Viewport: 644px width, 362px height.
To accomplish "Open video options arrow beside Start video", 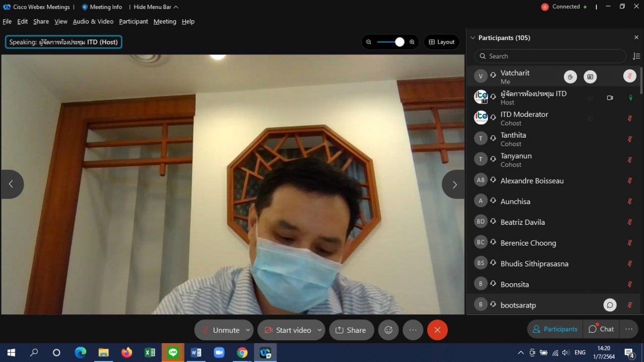I will coord(320,330).
